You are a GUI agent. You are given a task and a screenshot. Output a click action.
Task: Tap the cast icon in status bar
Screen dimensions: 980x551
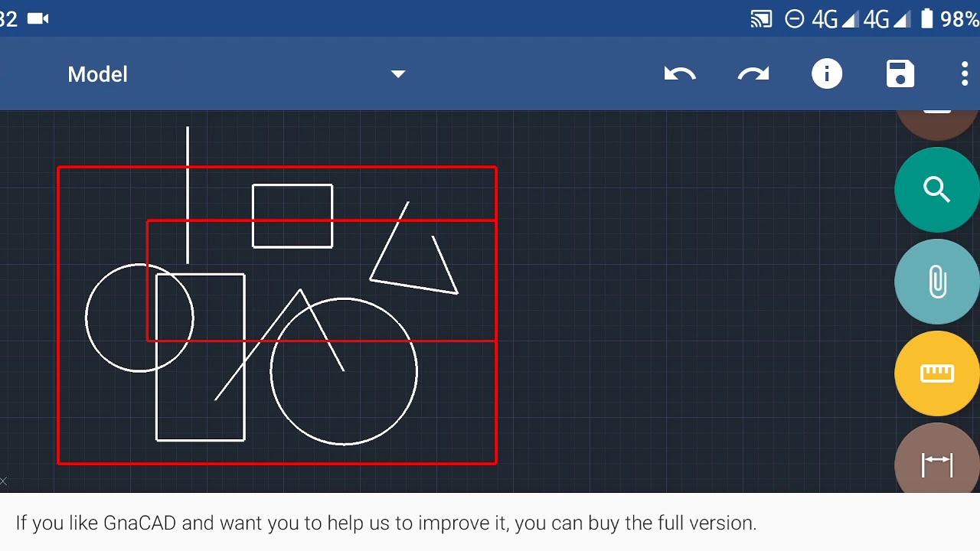761,19
